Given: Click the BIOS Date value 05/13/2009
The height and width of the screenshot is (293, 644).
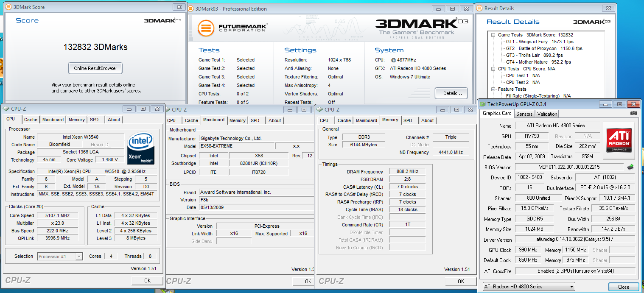Looking at the screenshot, I should [x=256, y=207].
